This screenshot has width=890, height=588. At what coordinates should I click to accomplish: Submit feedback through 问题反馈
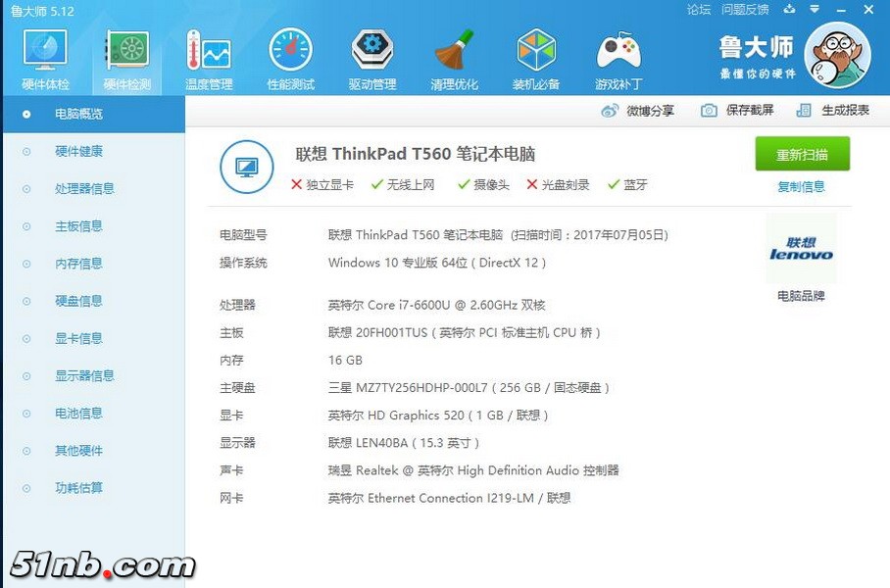click(745, 10)
